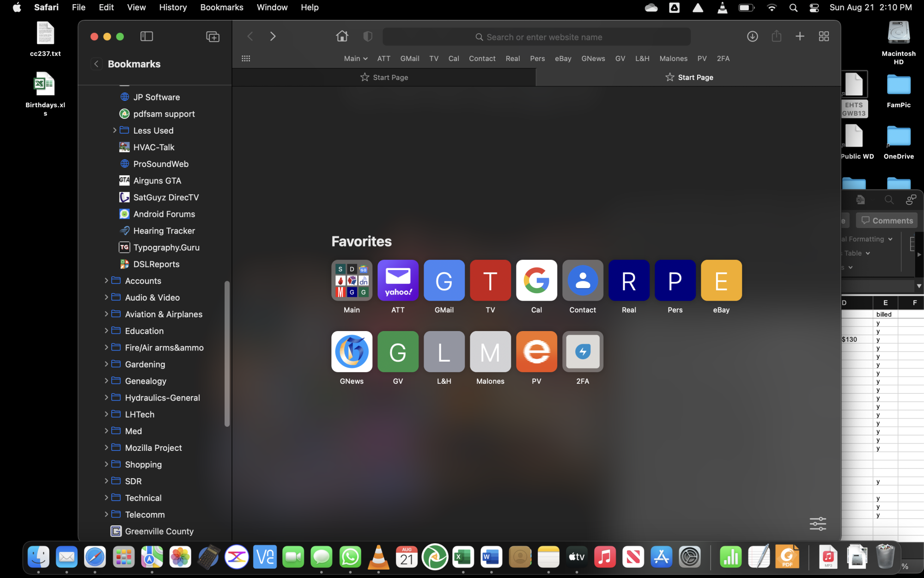Expand the Genealogy bookmark folder
This screenshot has height=578, width=924.
click(x=106, y=381)
